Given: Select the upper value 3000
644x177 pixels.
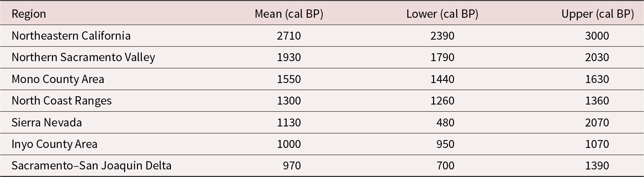Looking at the screenshot, I should coord(597,36).
